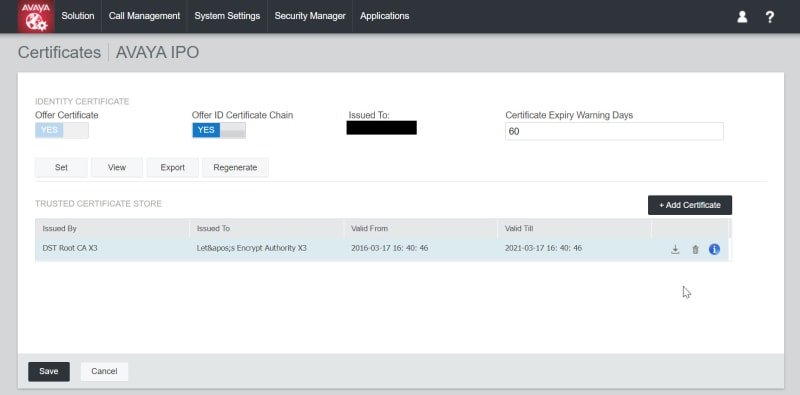Viewport: 800px width, 395px height.
Task: Click the View certificate button
Action: coord(117,167)
